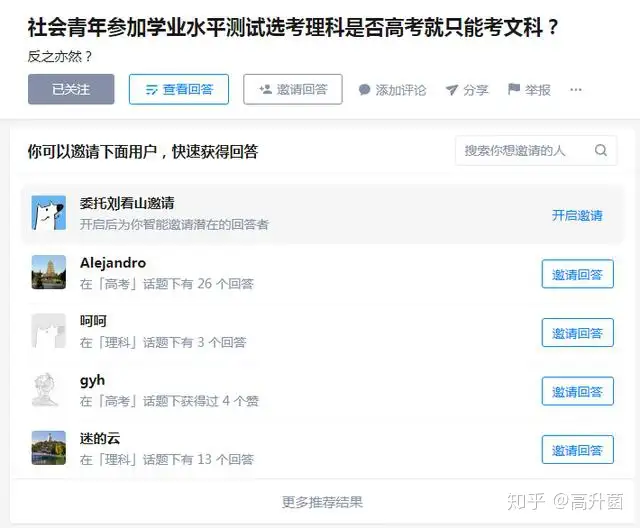The height and width of the screenshot is (528, 640).
Task: Click 邀请回答 button below question title
Action: pyautogui.click(x=293, y=89)
